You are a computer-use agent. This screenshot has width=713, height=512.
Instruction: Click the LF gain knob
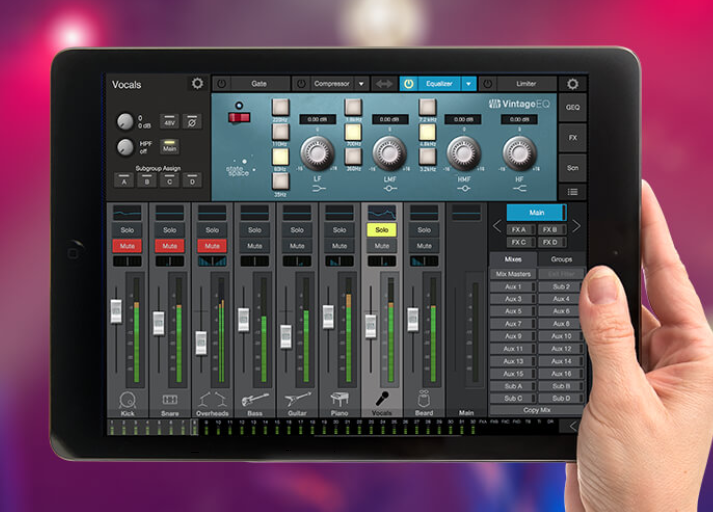click(317, 153)
